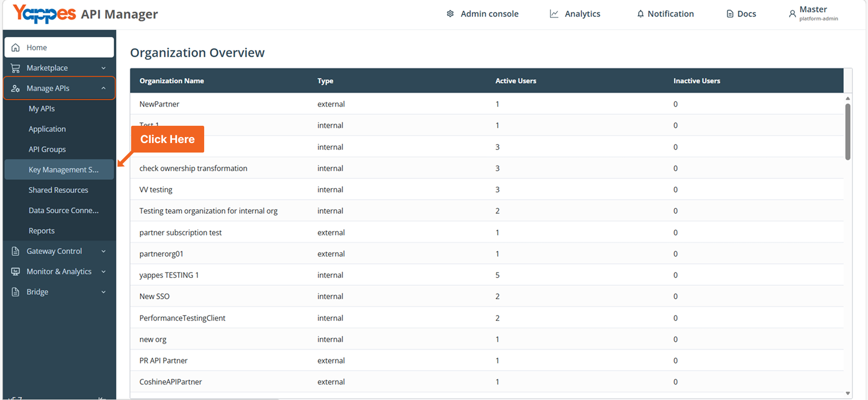Select the New SSO organization
Viewport: 868px width, 400px height.
[486, 296]
